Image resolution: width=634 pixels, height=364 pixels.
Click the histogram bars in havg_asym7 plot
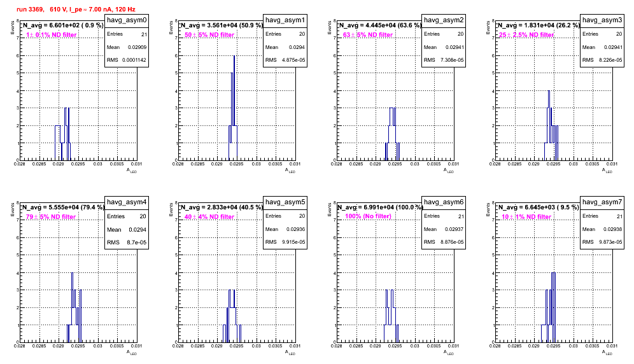coord(549,308)
